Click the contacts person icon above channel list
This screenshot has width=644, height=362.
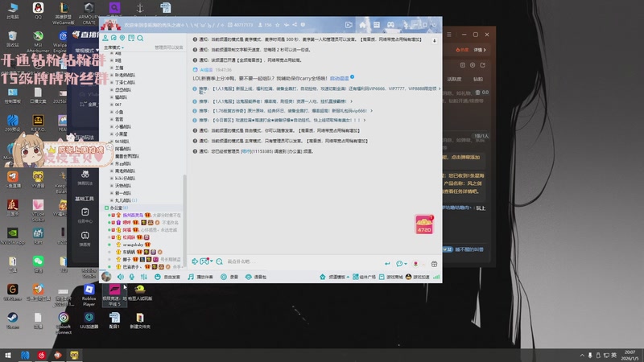(105, 38)
